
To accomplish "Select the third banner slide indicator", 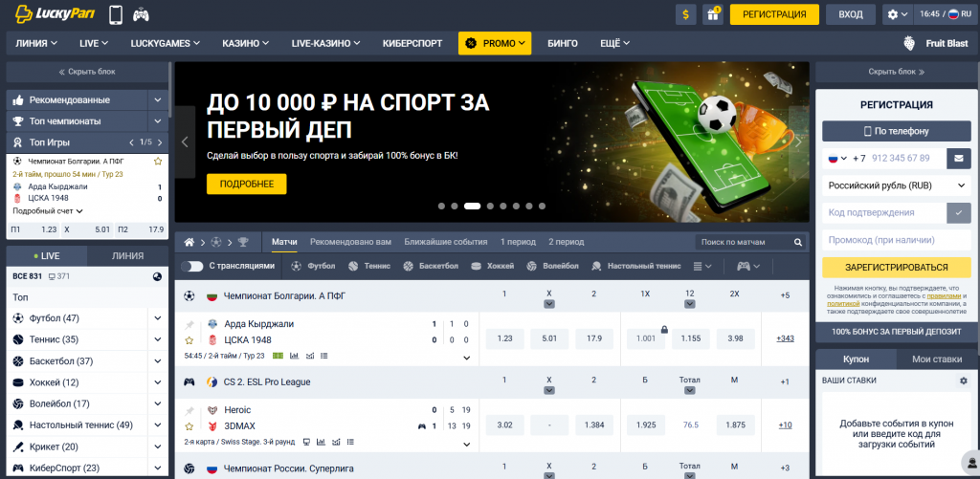I will (x=472, y=207).
